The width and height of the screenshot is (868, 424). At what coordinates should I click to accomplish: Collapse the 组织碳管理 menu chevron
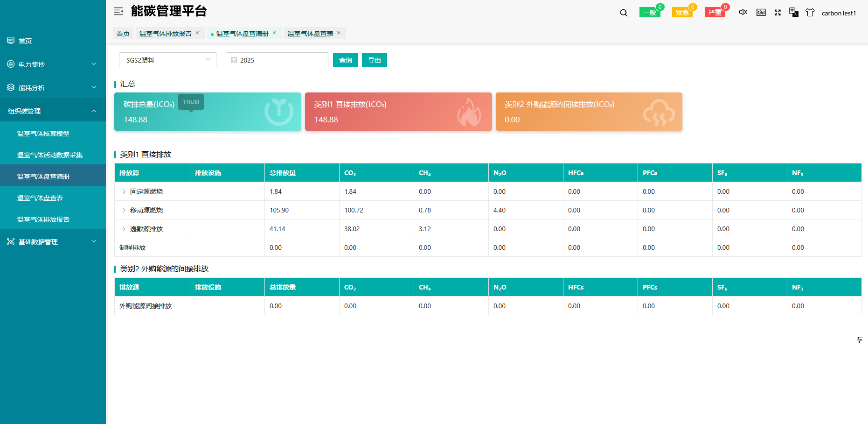click(94, 111)
